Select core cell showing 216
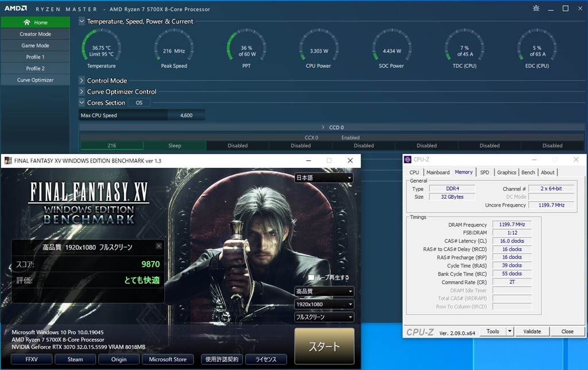This screenshot has width=588, height=370. tap(112, 145)
